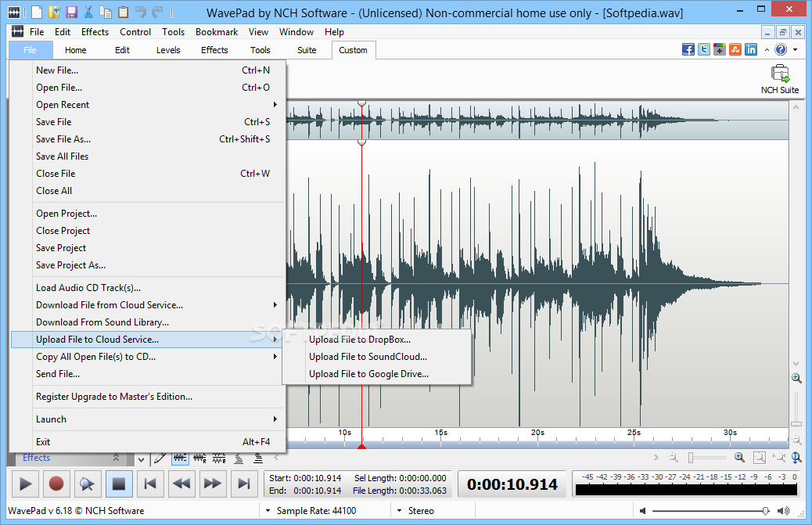Choose Upload File to Google Drive
Viewport: 812px width, 525px height.
coord(377,374)
